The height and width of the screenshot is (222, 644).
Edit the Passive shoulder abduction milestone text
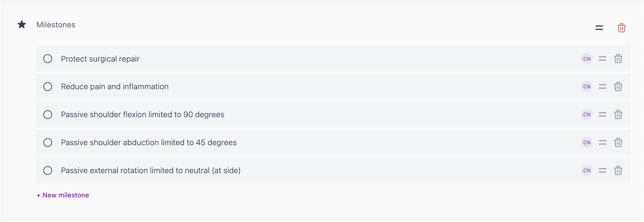click(x=149, y=142)
